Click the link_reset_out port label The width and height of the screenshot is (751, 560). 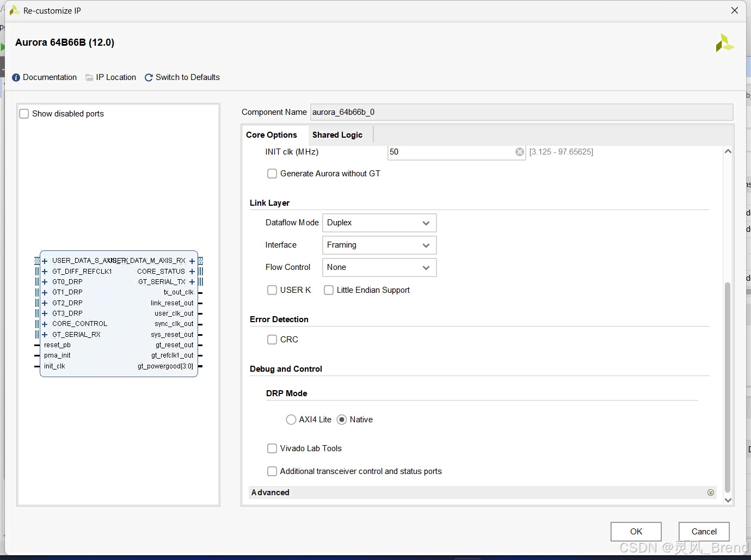coord(172,303)
